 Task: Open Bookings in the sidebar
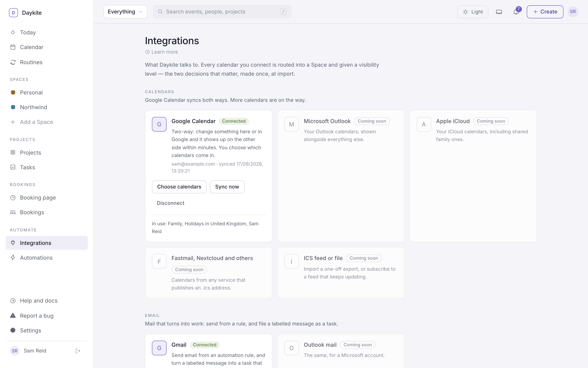coord(47,212)
